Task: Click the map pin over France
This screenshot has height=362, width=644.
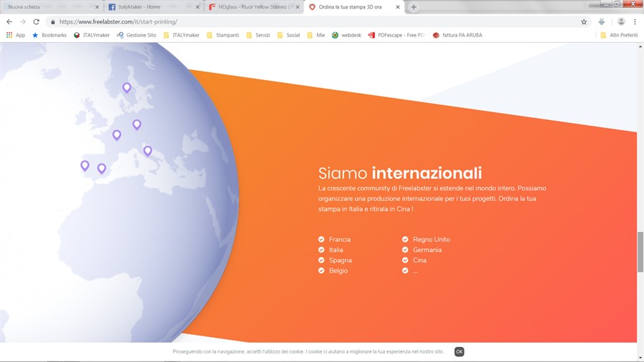Action: point(117,134)
